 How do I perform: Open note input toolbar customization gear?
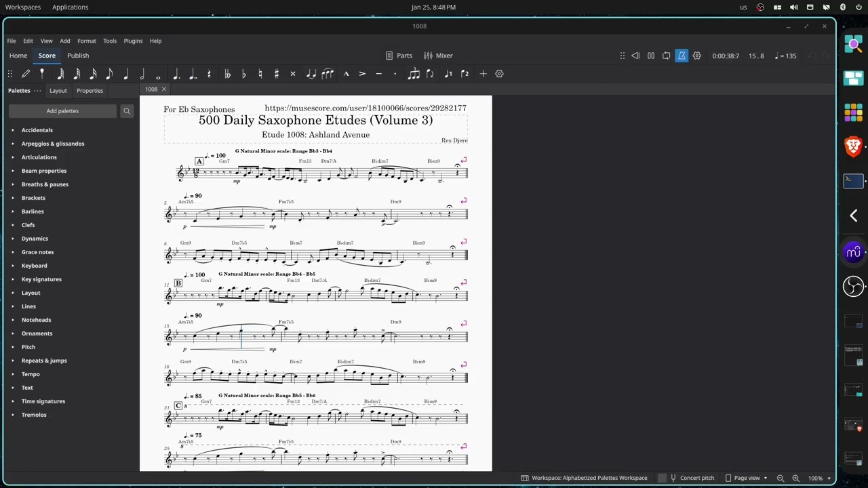[x=499, y=74]
